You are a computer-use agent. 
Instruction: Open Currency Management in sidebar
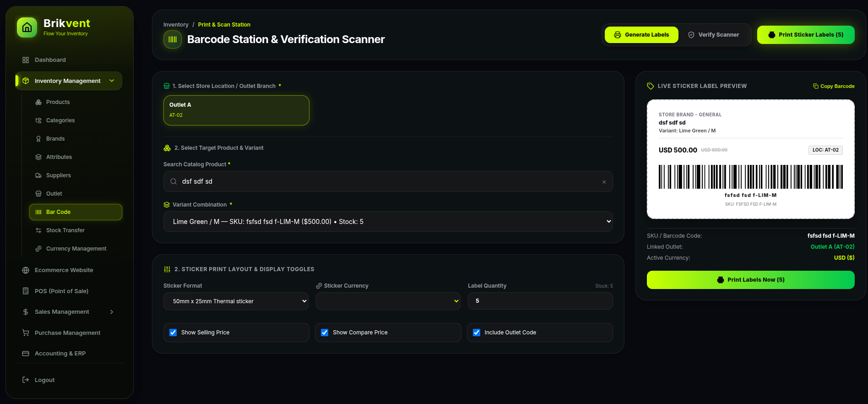click(x=76, y=249)
